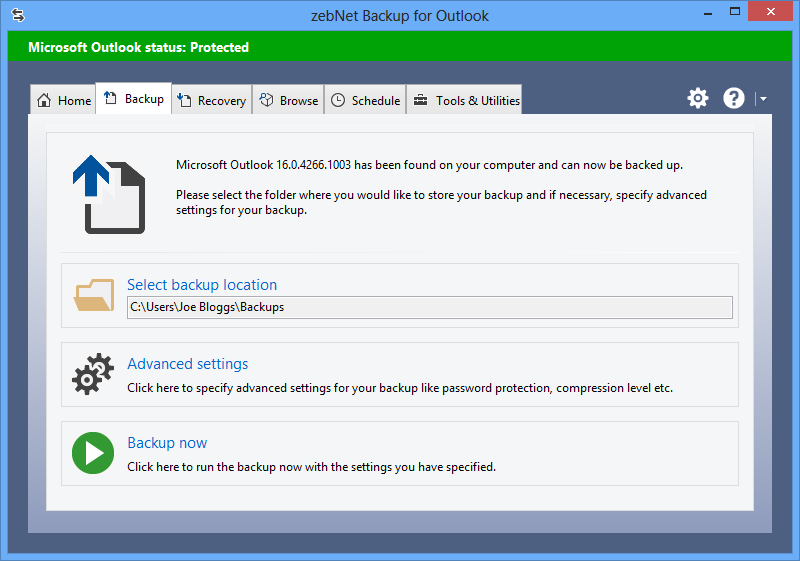Select the Backup tab
Screen dimensions: 800x561
(x=134, y=98)
